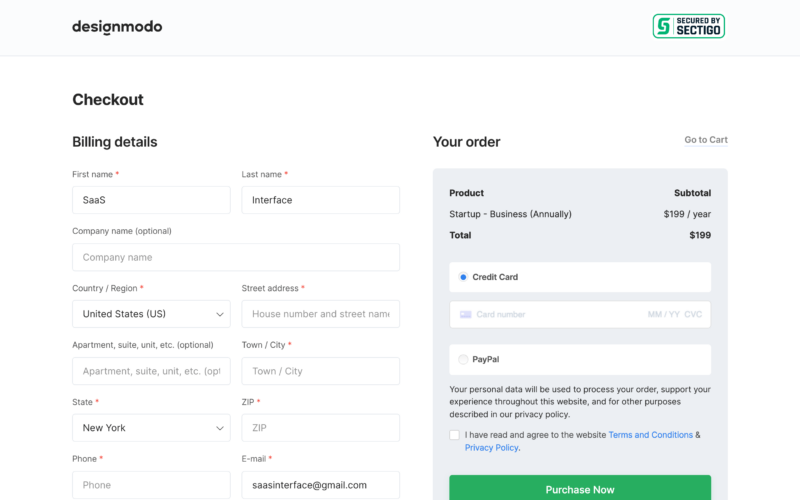Click the Town / City input field

click(x=320, y=371)
